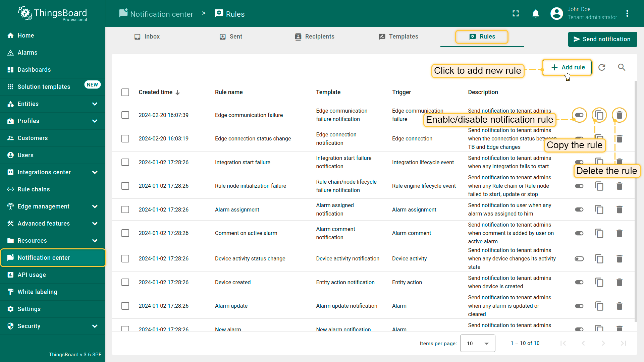This screenshot has width=644, height=362.
Task: Disable the Edge communication failure rule toggle
Action: pos(579,115)
